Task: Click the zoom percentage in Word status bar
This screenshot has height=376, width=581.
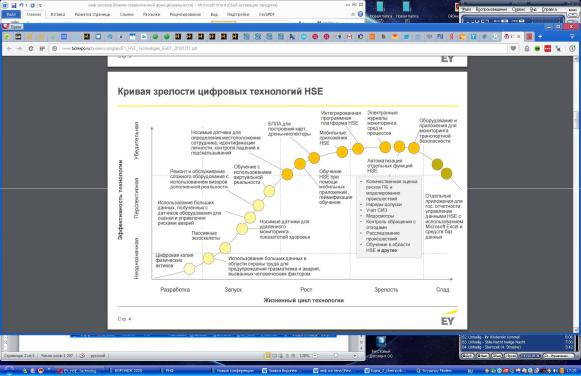Action: pyautogui.click(x=305, y=356)
